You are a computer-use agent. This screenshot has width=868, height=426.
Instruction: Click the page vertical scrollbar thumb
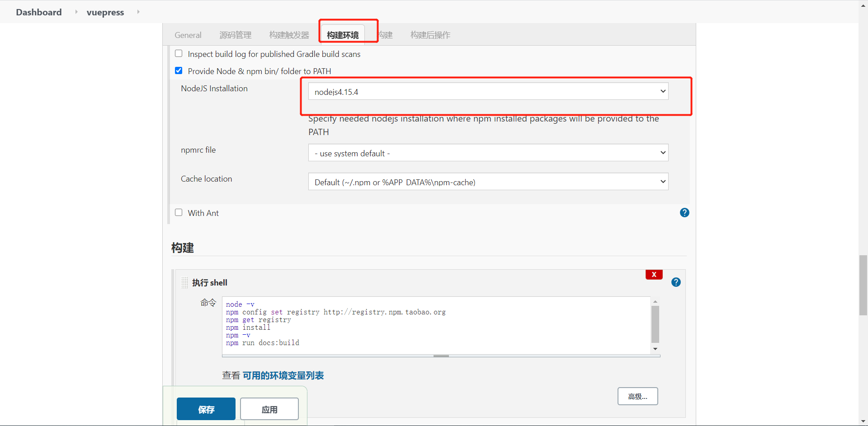[863, 285]
